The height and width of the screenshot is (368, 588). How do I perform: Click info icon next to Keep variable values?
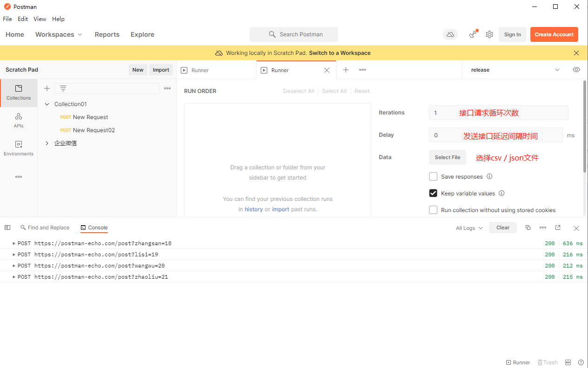[502, 193]
